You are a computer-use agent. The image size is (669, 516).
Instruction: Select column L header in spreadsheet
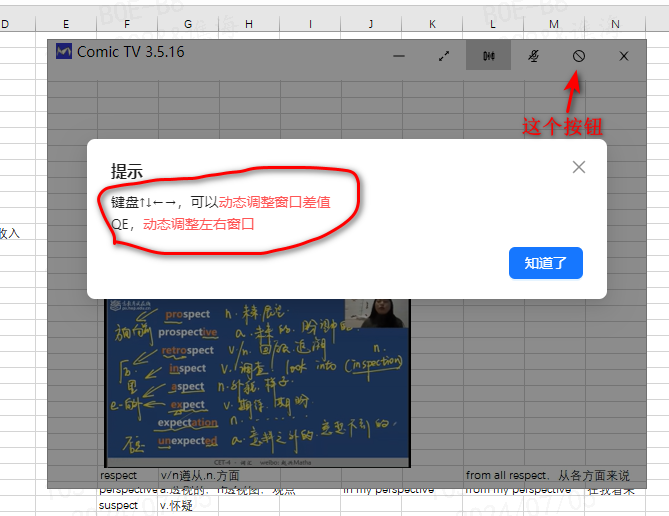[x=493, y=24]
